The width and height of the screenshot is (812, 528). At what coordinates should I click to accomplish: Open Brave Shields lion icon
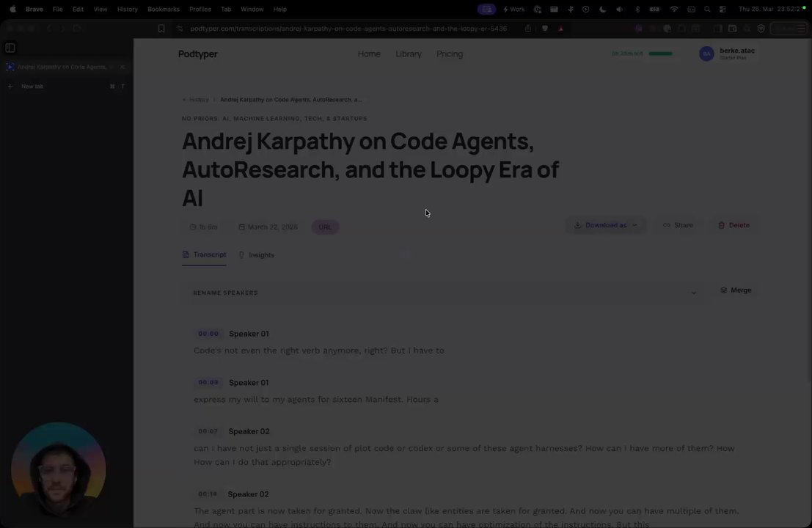(545, 29)
